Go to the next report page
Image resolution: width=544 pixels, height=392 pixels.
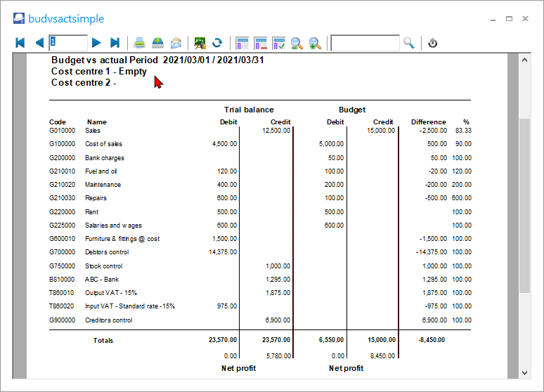pyautogui.click(x=96, y=43)
